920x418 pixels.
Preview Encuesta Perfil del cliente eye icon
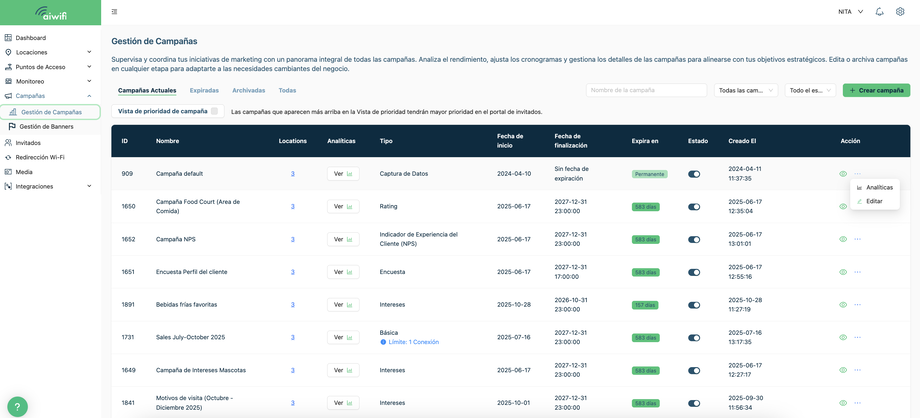(x=843, y=272)
